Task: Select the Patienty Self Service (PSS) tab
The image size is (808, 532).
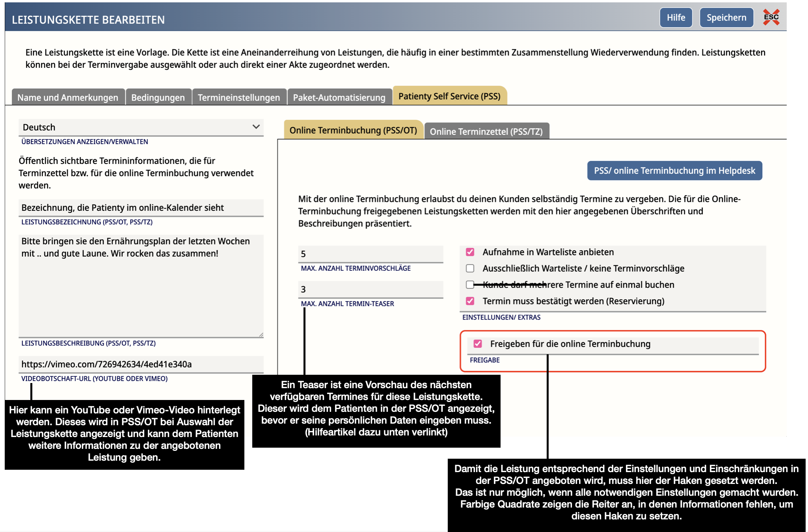Action: [x=449, y=96]
